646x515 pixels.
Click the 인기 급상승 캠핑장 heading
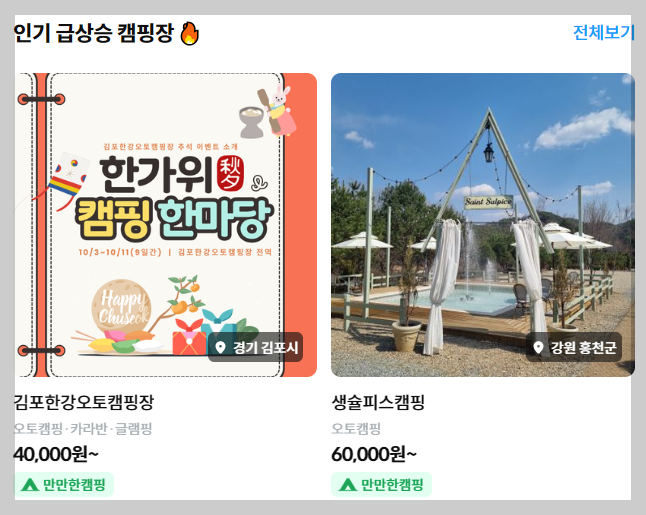click(94, 33)
